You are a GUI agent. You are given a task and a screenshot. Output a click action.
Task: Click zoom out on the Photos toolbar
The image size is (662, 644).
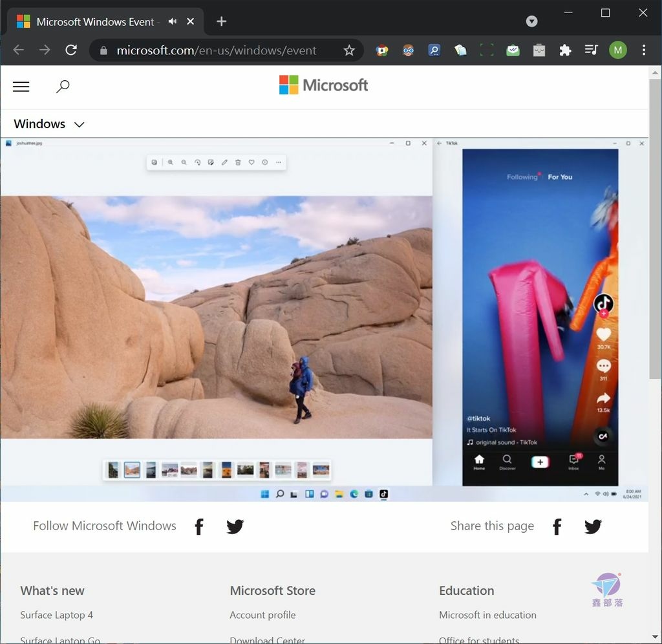click(x=184, y=162)
